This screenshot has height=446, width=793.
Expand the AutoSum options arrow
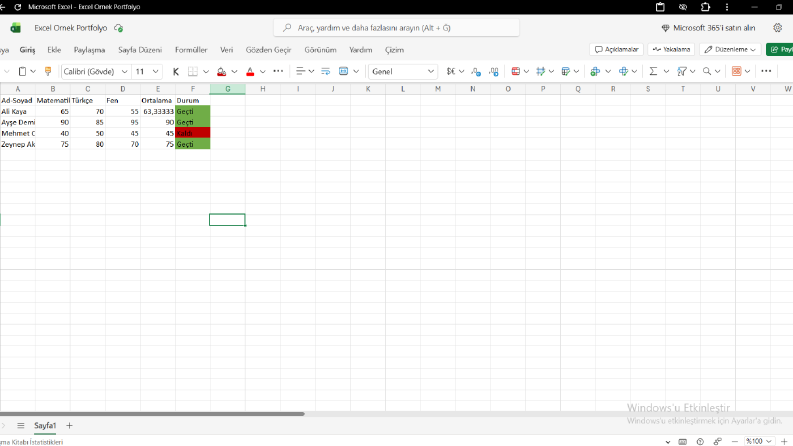point(666,71)
